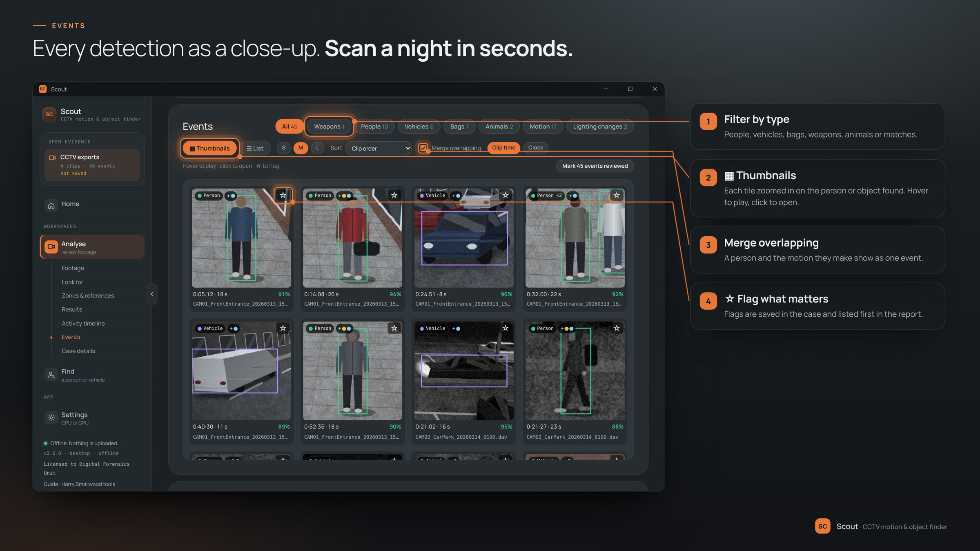Click Mark 45 events reviewed button

coord(595,166)
